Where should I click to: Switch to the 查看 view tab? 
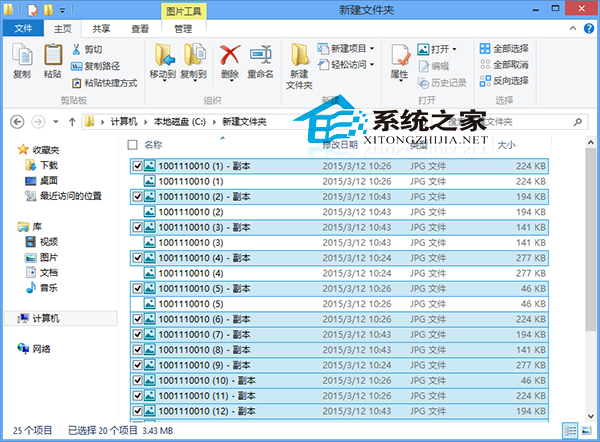pos(140,29)
